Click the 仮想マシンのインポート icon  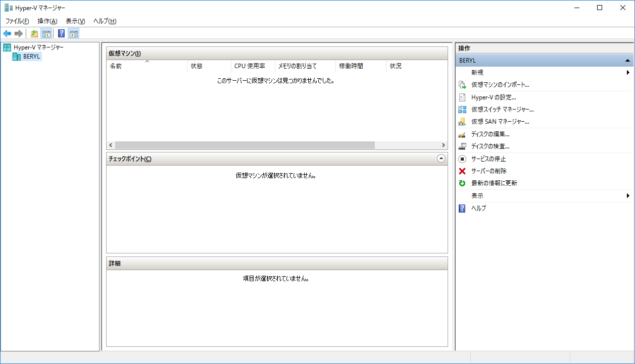click(462, 85)
